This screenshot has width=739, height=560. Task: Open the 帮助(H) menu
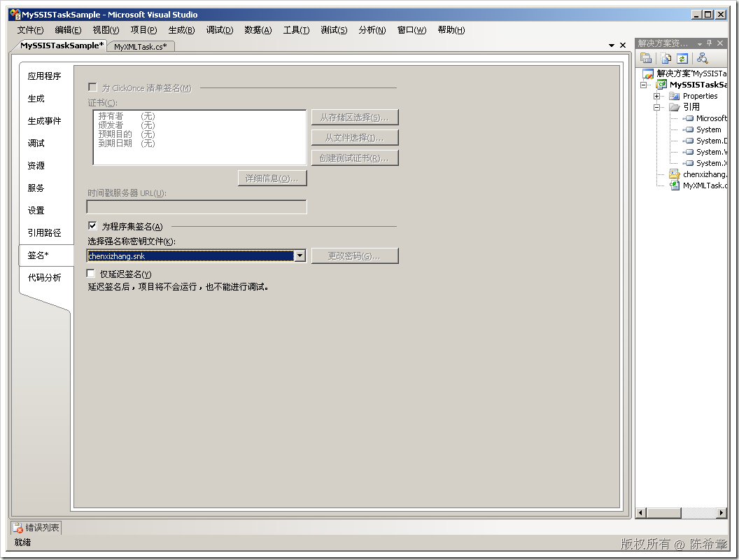point(451,30)
